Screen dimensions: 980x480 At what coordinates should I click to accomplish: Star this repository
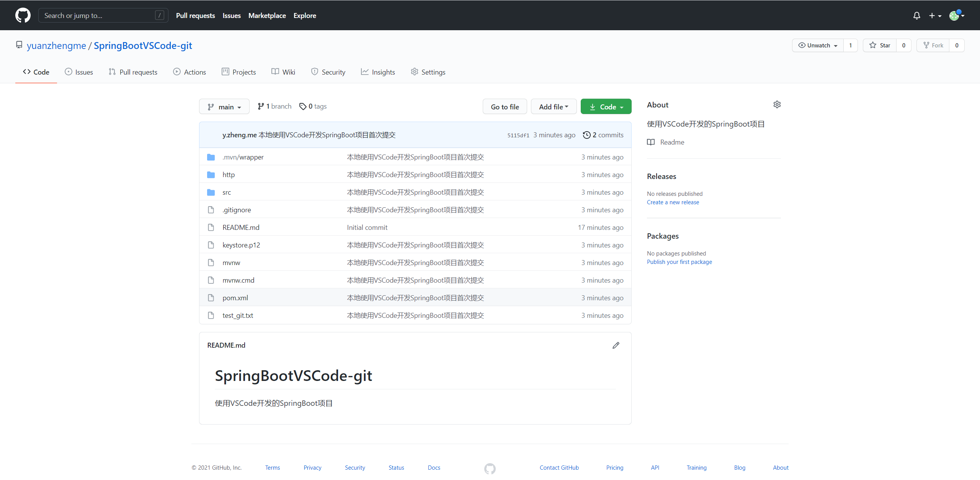(x=880, y=45)
